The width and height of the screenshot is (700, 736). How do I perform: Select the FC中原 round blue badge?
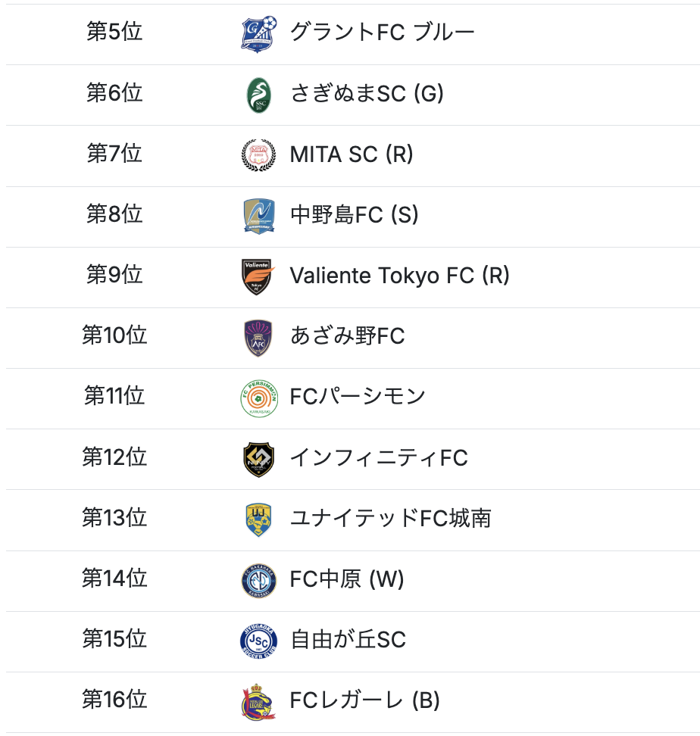click(258, 580)
